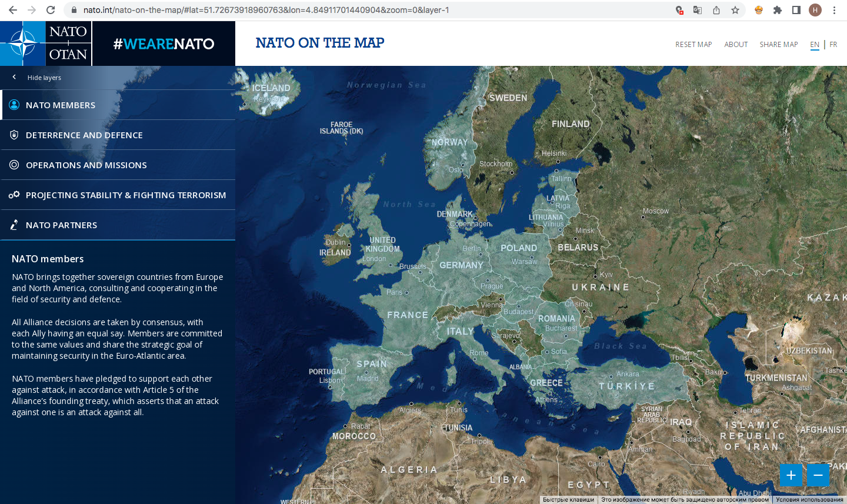Open the profile avatar labeled H
The width and height of the screenshot is (847, 504).
point(815,10)
